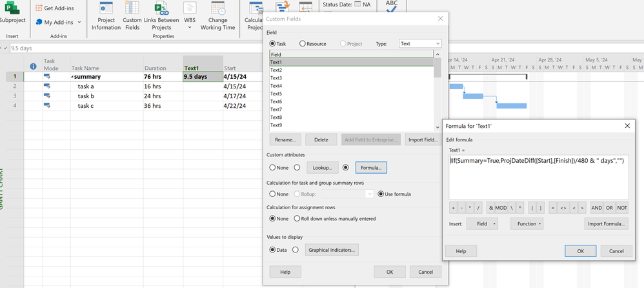Click the Status Date calendar icon
Screen dimensions: 644x288
click(357, 5)
